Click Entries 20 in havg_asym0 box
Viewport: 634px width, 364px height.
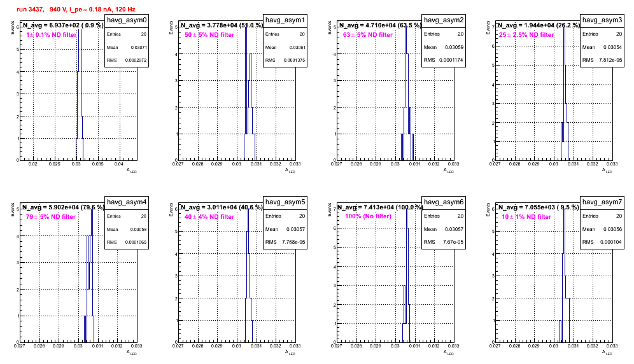pos(127,34)
